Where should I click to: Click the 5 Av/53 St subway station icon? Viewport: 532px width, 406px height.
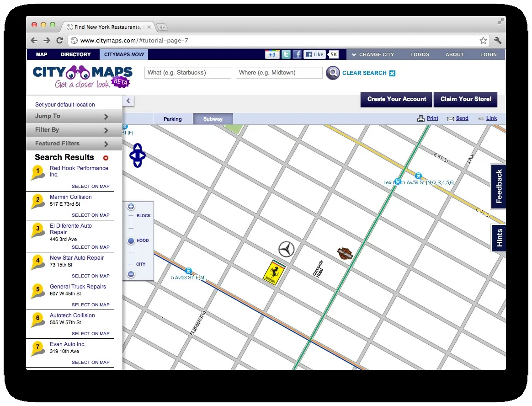(189, 271)
